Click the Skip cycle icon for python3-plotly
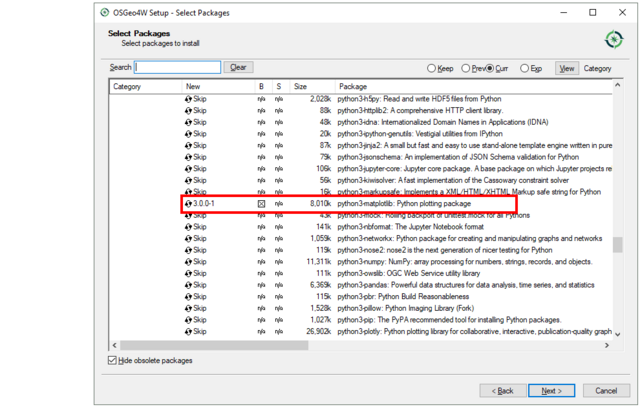The height and width of the screenshot is (407, 640). click(x=188, y=332)
